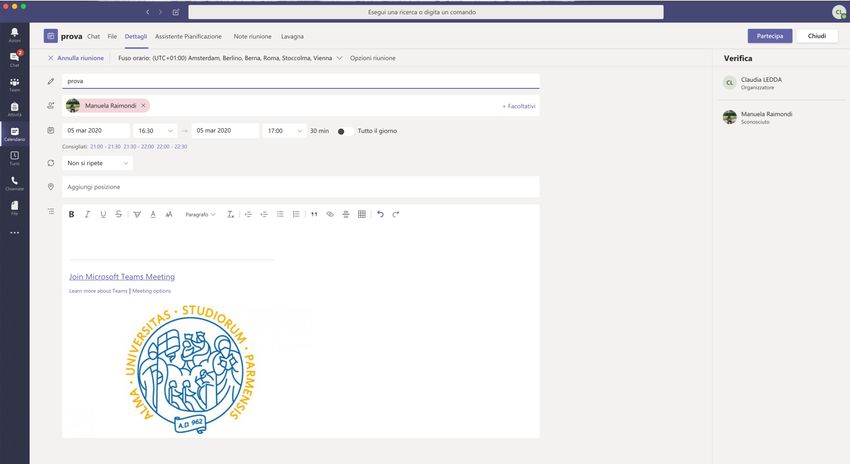
Task: Click the quote icon in editor toolbar
Action: pos(314,214)
